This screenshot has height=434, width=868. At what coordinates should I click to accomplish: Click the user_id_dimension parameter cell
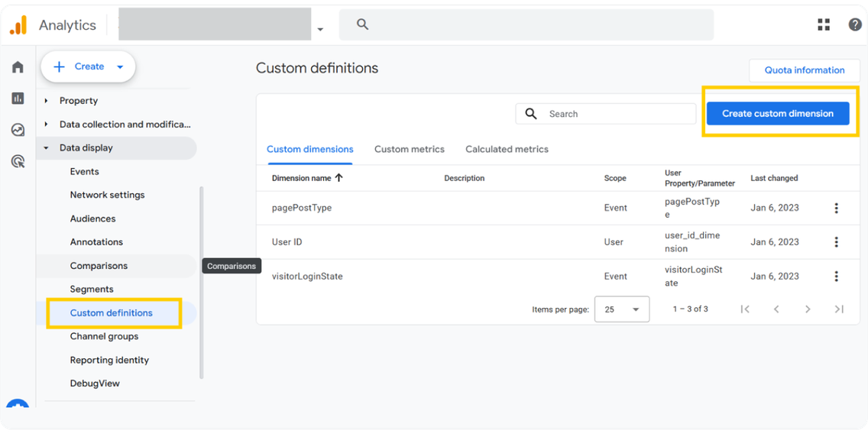(x=692, y=242)
